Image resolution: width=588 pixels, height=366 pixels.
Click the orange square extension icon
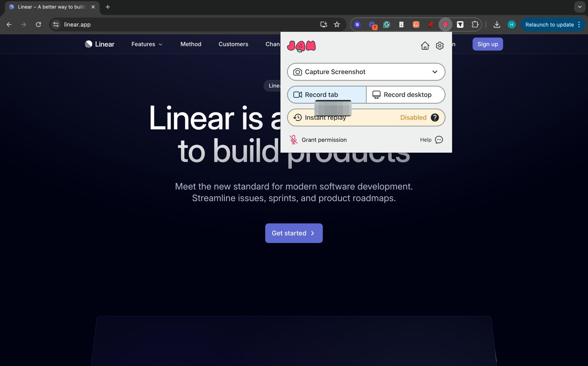[416, 24]
